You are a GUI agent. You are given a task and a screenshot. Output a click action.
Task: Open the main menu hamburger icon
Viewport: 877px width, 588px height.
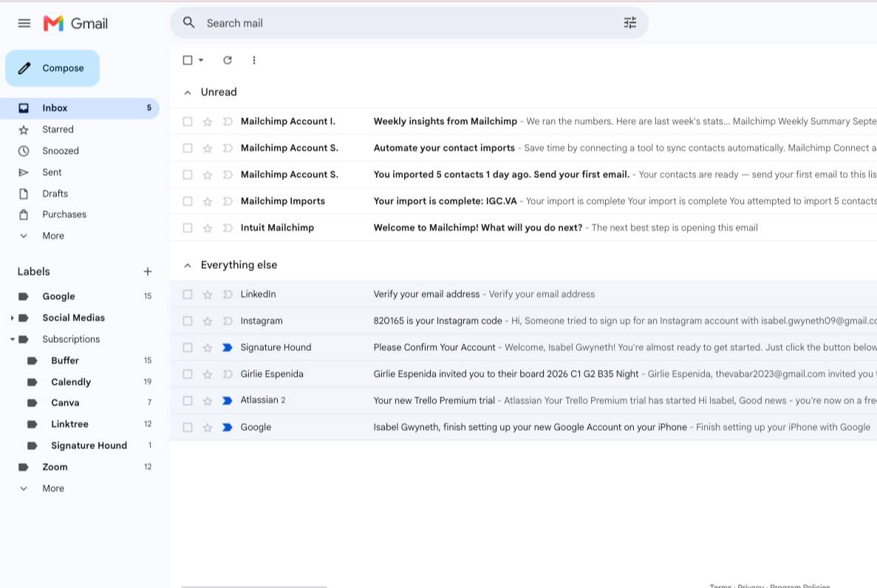(24, 23)
